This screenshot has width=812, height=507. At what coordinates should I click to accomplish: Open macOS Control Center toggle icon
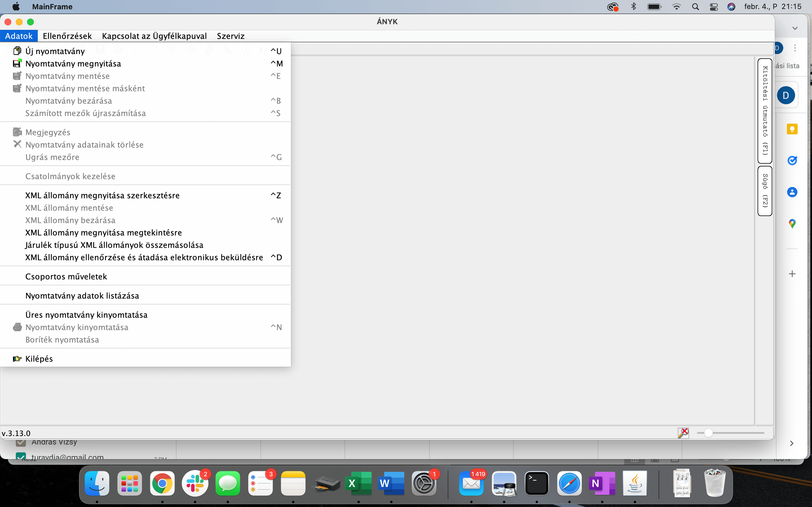pos(714,7)
